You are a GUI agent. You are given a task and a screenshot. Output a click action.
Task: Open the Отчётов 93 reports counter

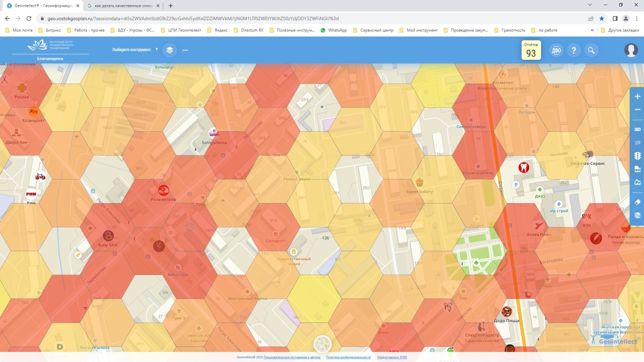click(531, 50)
